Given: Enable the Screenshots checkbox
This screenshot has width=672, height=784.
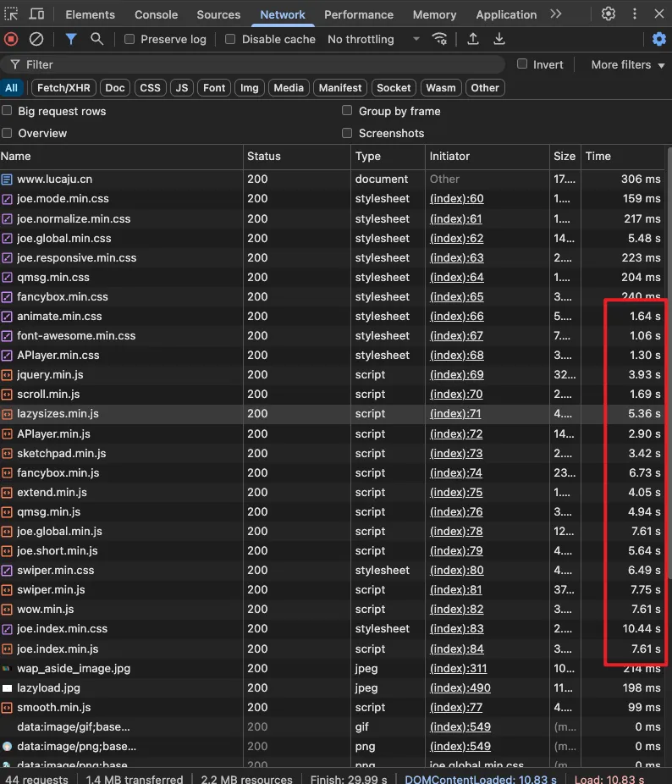Looking at the screenshot, I should click(x=347, y=133).
